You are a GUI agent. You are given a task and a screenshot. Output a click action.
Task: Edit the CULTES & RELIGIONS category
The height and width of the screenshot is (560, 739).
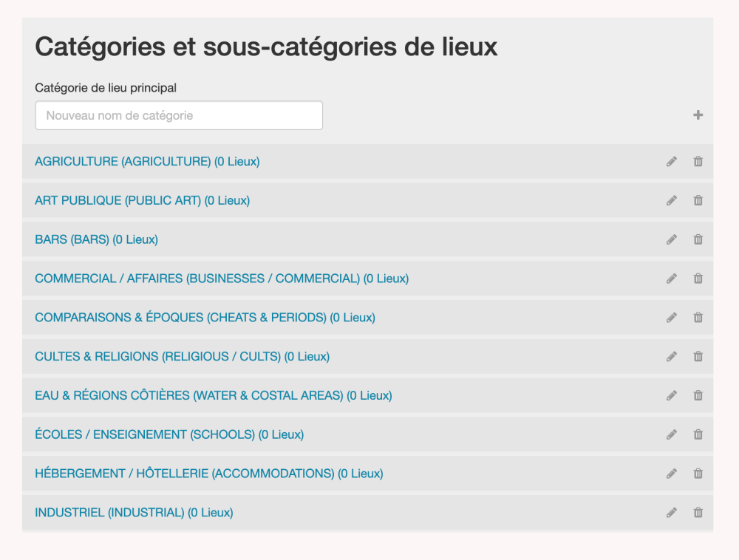(671, 357)
